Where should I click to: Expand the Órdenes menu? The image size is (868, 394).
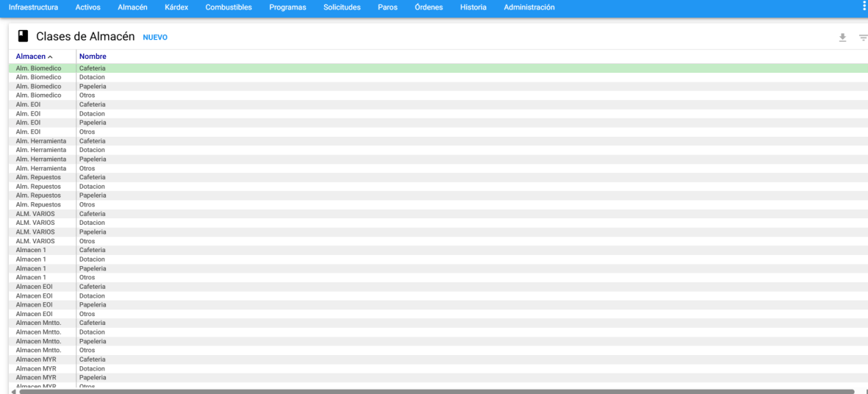point(428,7)
